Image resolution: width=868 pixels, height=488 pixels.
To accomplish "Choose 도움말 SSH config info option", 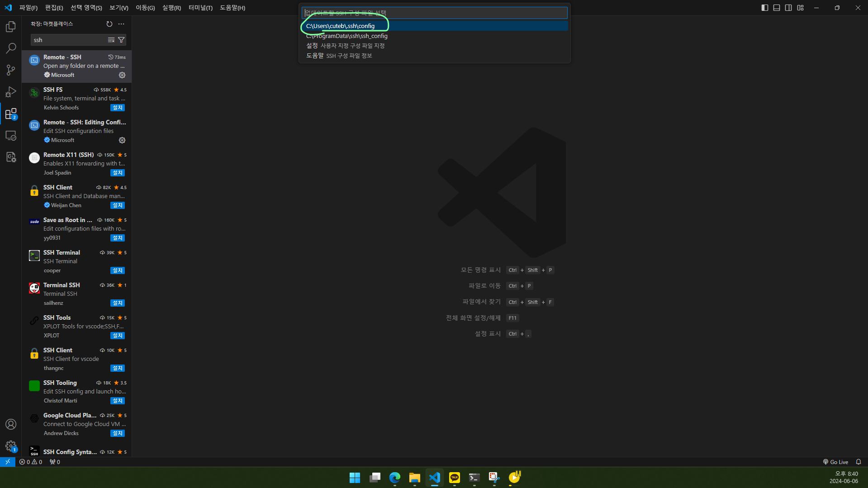I will click(x=434, y=56).
